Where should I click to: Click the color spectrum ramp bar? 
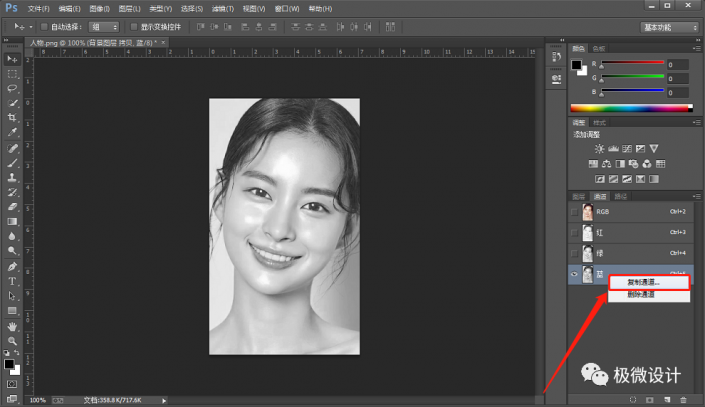coord(630,107)
